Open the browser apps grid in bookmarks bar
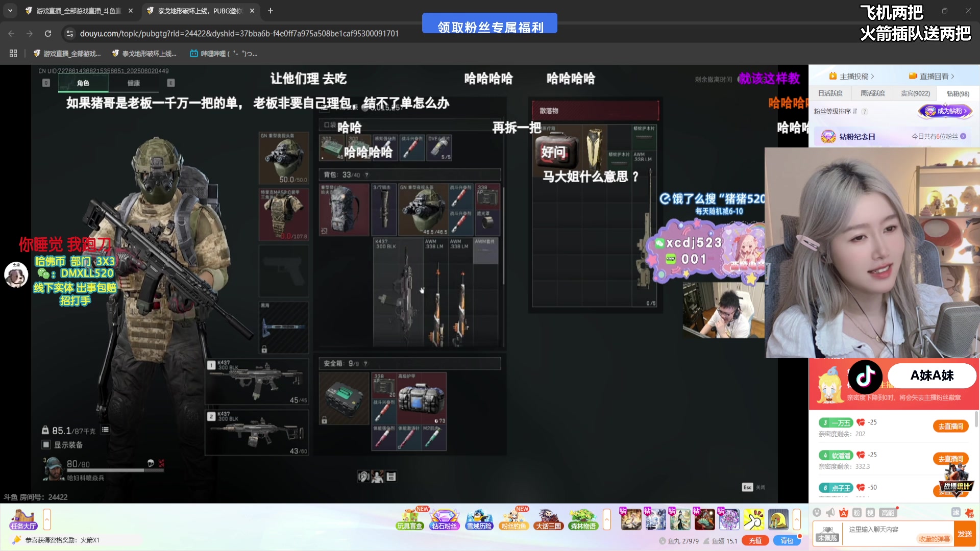 [x=13, y=54]
